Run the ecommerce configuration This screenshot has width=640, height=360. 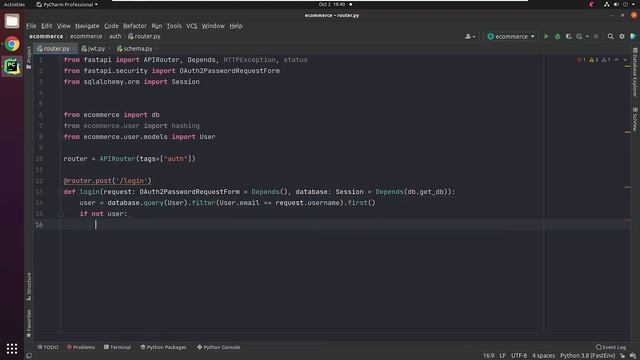pyautogui.click(x=546, y=36)
